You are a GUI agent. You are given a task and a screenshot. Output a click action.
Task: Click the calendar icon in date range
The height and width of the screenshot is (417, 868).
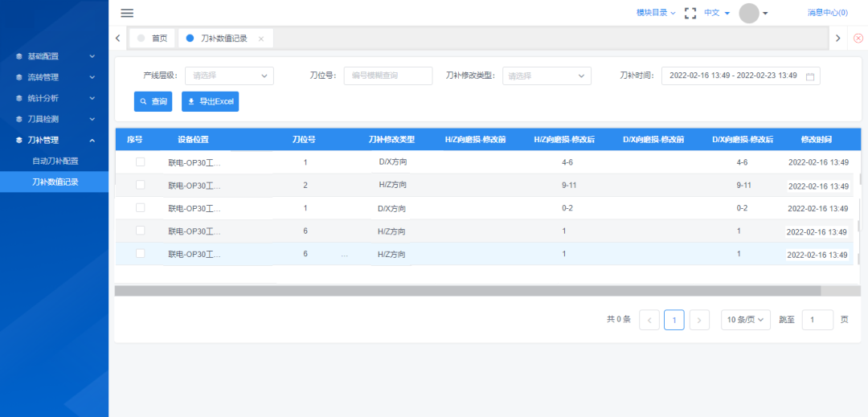[x=810, y=76]
